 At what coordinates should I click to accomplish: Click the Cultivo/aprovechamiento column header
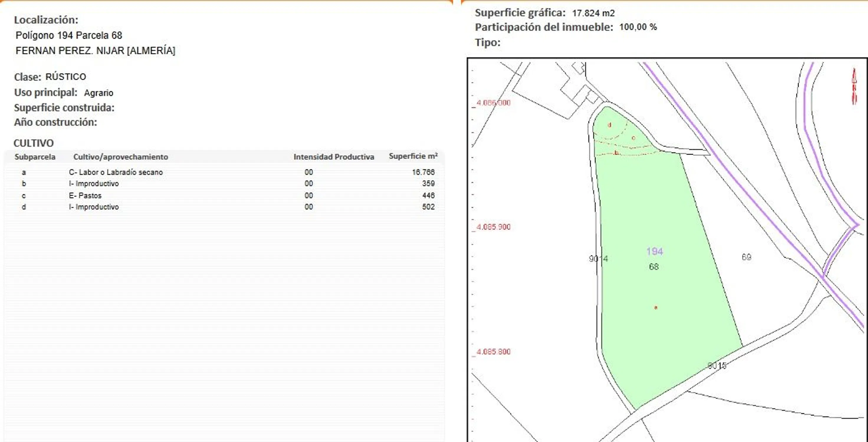(x=121, y=157)
